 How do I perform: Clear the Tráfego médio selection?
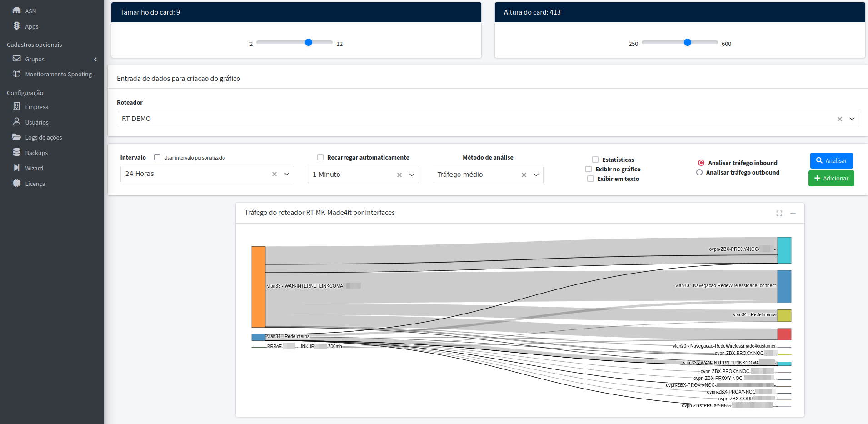(x=524, y=175)
